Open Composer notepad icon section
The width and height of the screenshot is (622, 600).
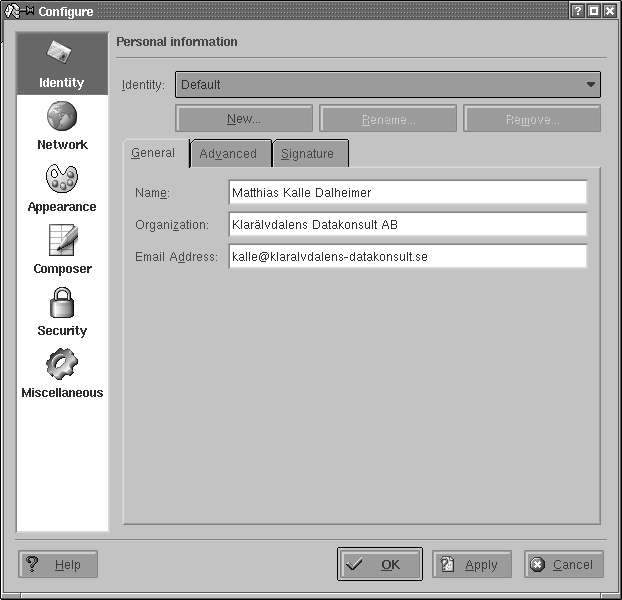point(63,240)
